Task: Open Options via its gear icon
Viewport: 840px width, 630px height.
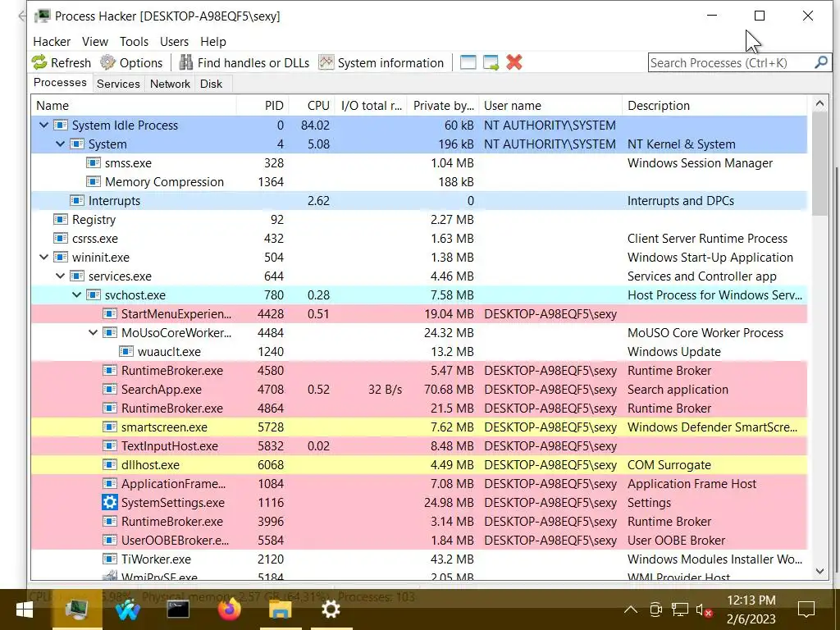Action: tap(107, 62)
